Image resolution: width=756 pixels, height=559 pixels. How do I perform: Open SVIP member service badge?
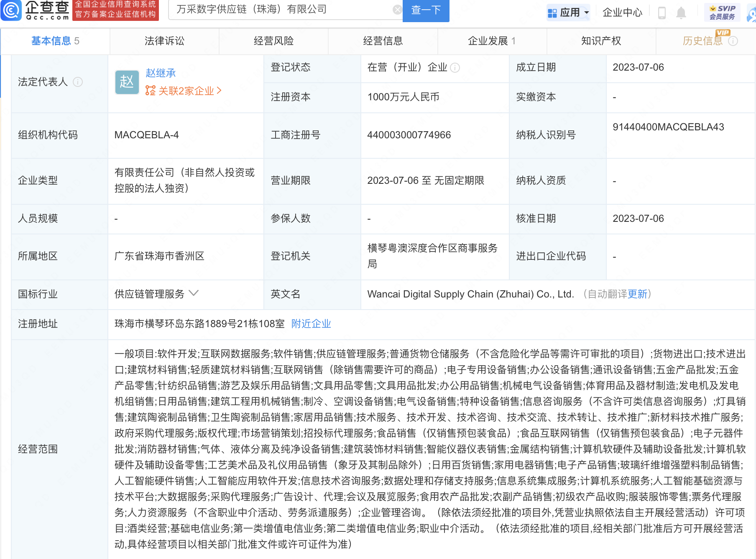point(722,12)
